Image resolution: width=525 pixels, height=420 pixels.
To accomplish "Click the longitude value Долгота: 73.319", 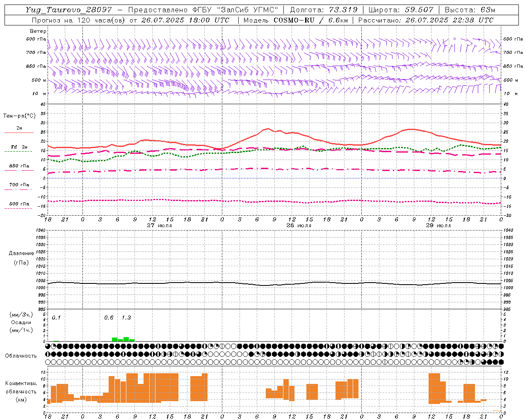I will 324,10.
